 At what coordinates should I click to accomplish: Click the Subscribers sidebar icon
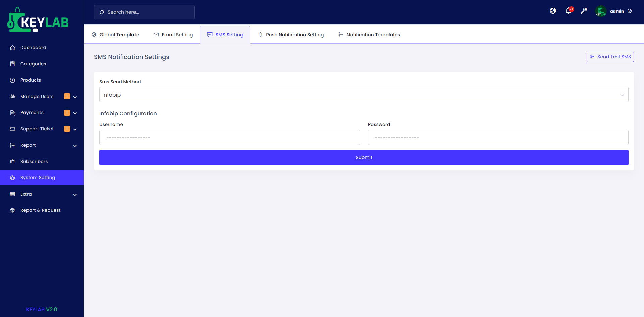pos(12,161)
